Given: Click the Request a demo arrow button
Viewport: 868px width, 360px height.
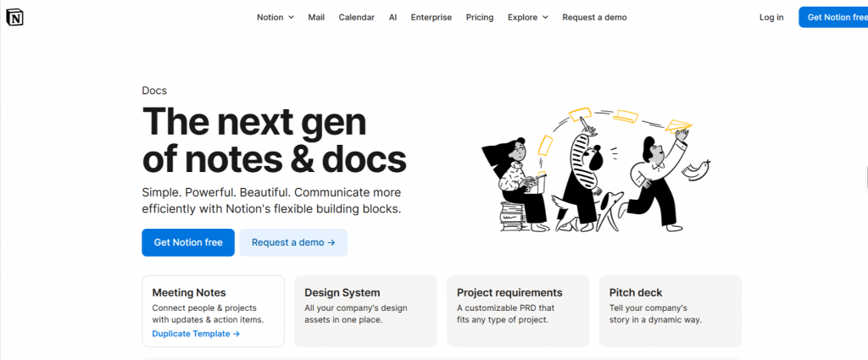Looking at the screenshot, I should click(x=293, y=242).
